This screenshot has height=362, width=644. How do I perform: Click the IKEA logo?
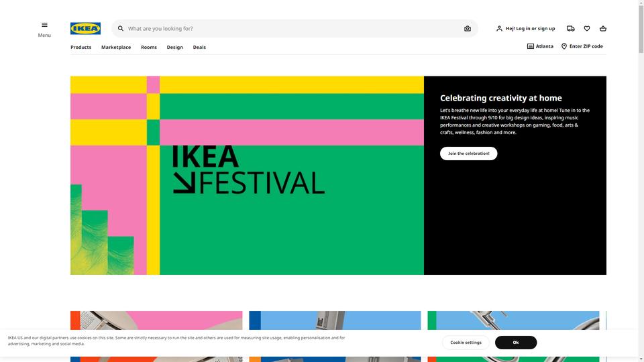[x=85, y=28]
